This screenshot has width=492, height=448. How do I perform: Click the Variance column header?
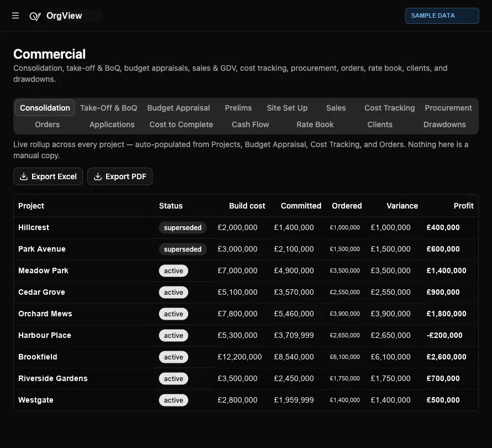[402, 206]
